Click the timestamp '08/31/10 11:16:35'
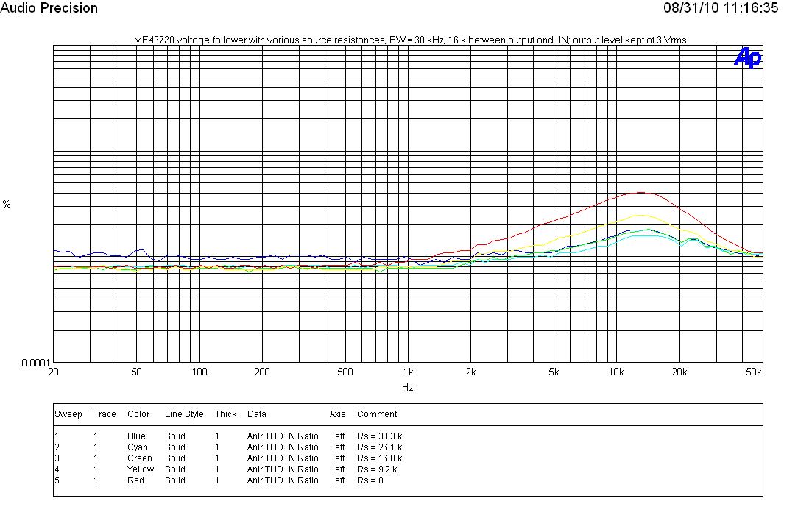 pyautogui.click(x=721, y=7)
